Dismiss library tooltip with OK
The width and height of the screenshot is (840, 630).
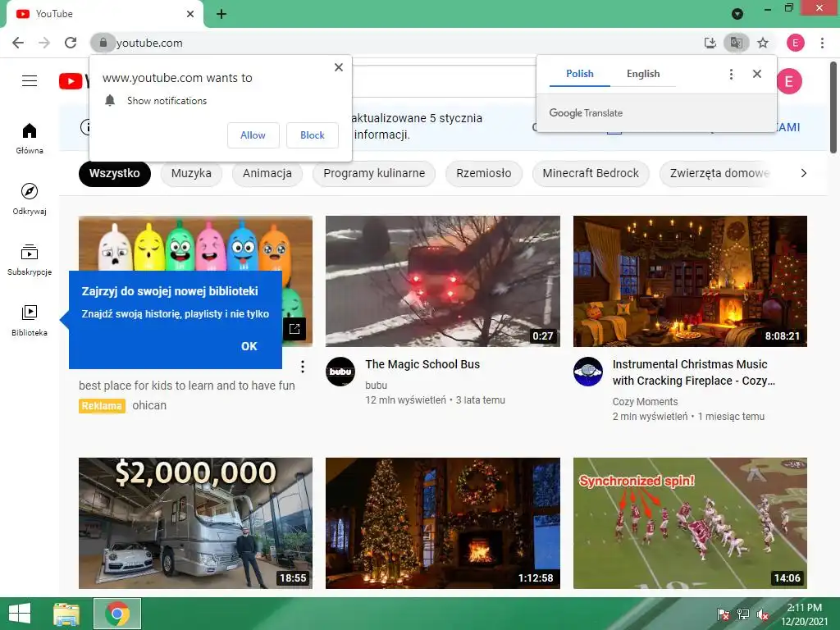(249, 346)
